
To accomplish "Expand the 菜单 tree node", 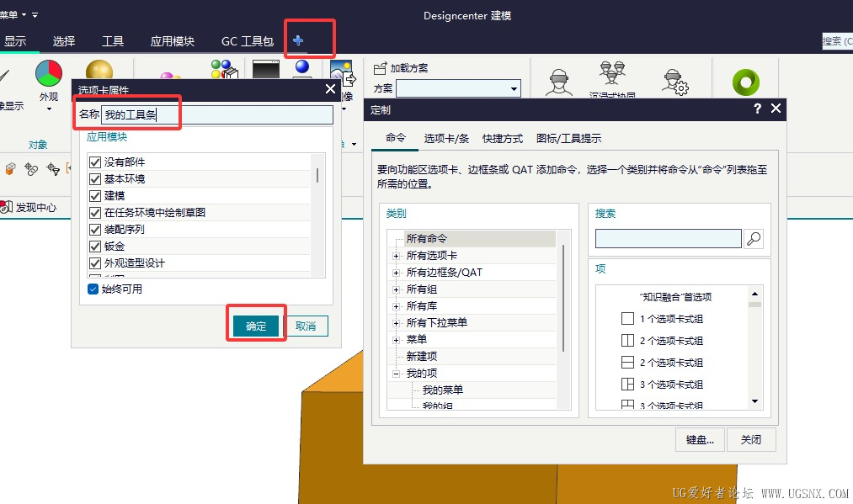I will tap(396, 340).
